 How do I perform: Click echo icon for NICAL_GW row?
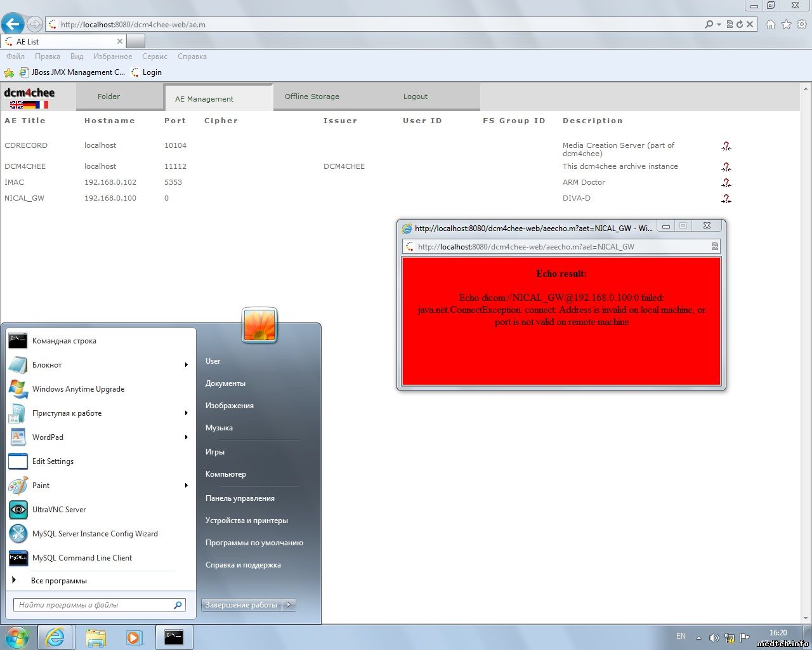point(726,199)
